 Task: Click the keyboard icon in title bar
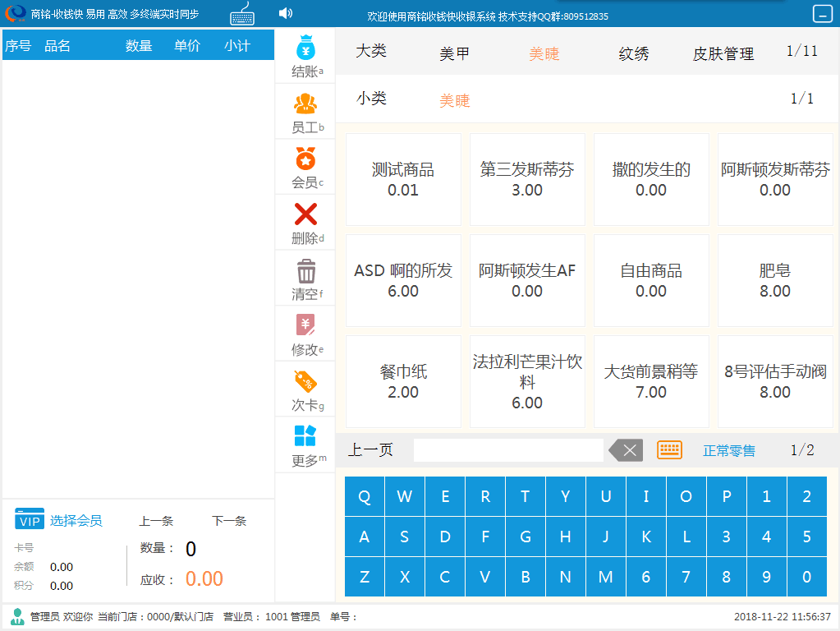coord(243,14)
